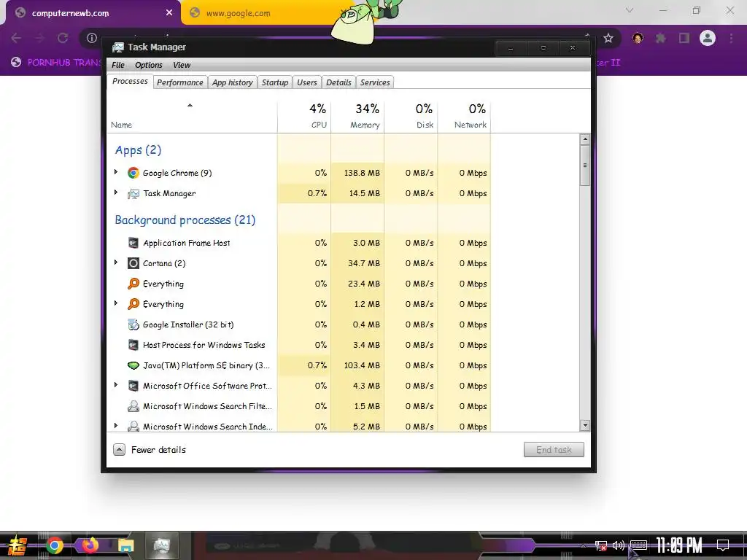Open the File menu
The height and width of the screenshot is (560, 747).
(117, 65)
